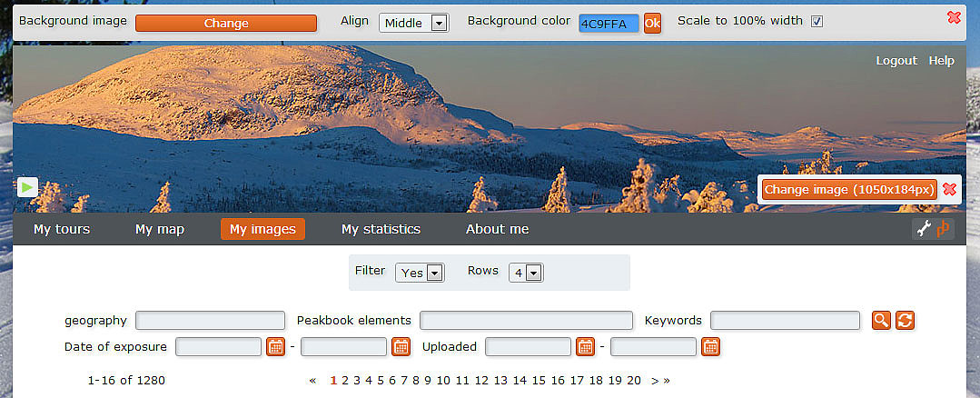The height and width of the screenshot is (398, 980).
Task: Open the Help link
Action: (x=941, y=61)
